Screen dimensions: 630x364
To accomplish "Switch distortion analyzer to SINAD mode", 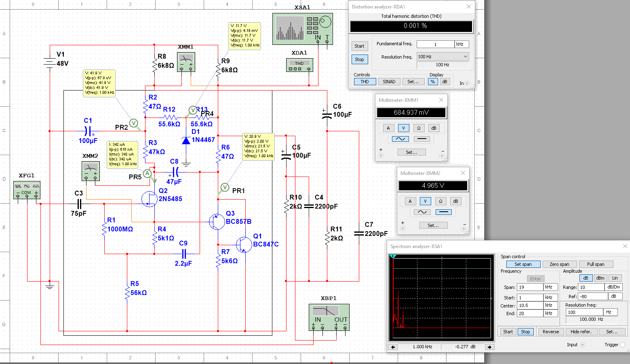I will pos(389,82).
